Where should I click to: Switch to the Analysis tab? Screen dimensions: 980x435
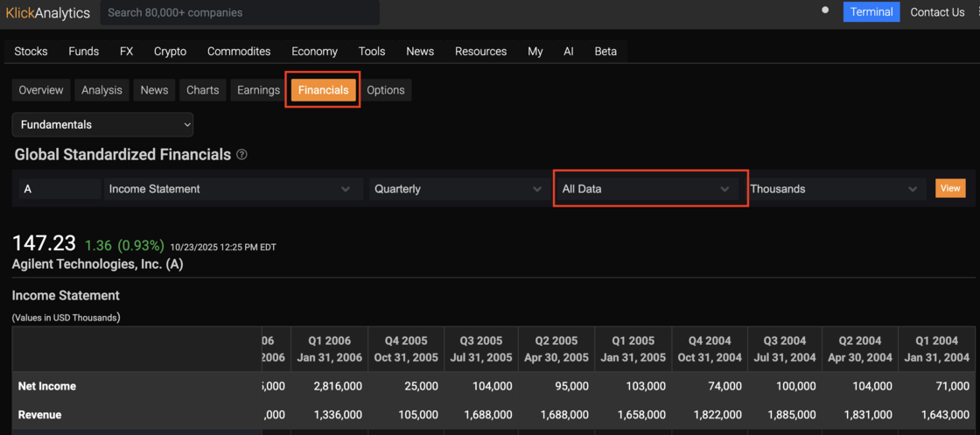[x=101, y=90]
